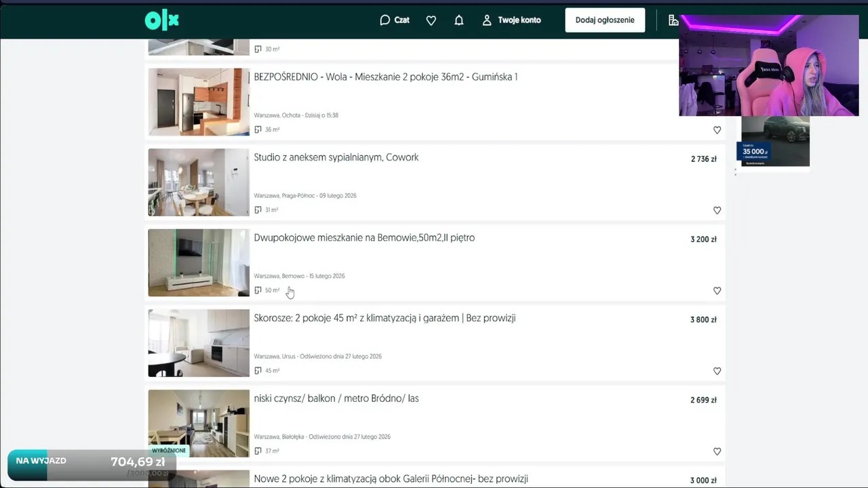This screenshot has width=868, height=488.
Task: Open Dwupokojowe mieszkanie na Bemowie listing
Action: (x=364, y=238)
